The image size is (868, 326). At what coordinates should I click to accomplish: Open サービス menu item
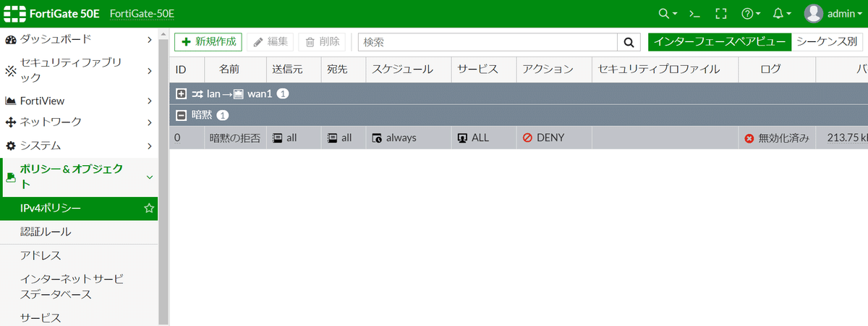point(79,317)
